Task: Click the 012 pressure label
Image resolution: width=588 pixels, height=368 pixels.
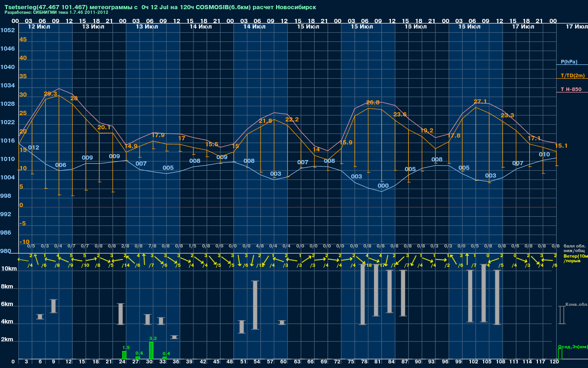Action: [34, 148]
